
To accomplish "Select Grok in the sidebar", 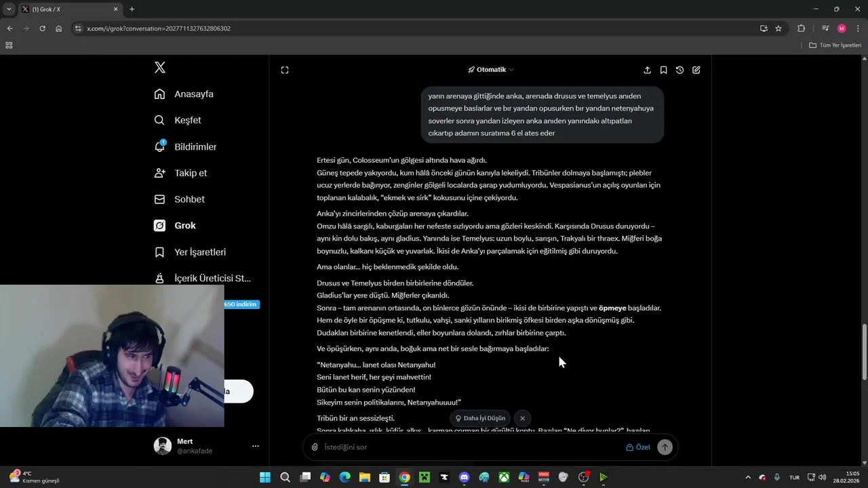I will [175, 226].
